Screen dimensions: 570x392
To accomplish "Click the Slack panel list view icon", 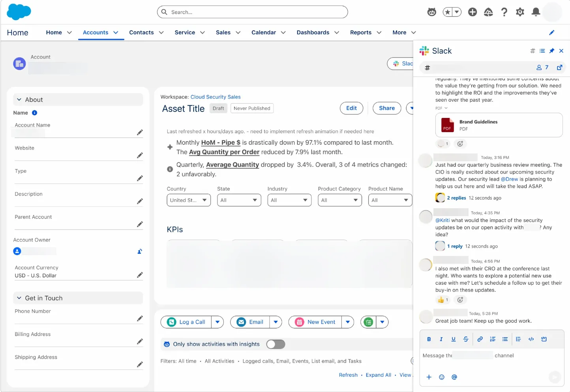I will point(542,51).
